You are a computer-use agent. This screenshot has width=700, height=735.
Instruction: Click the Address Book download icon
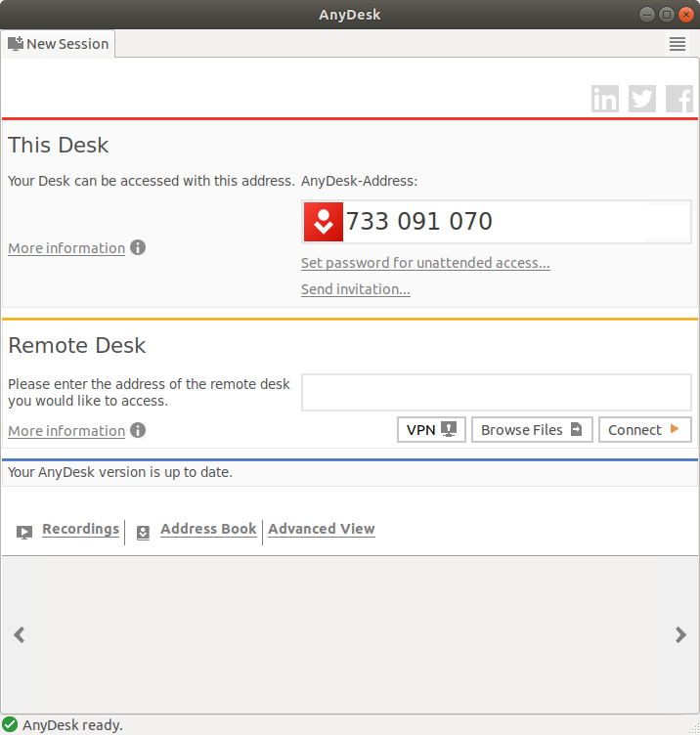pos(143,533)
